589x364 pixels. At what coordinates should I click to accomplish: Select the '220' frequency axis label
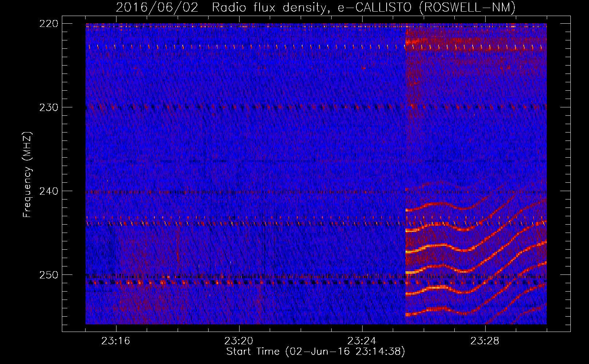coord(48,24)
